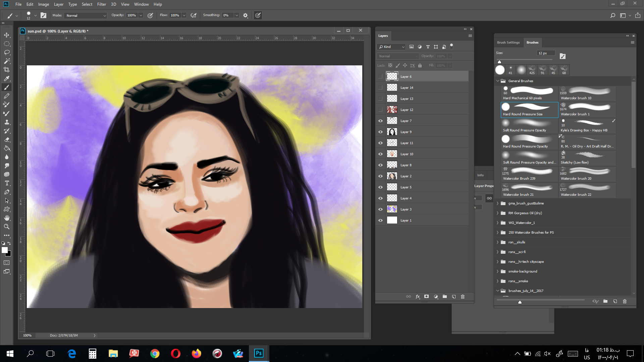Select the Eraser tool
644x362 pixels.
[x=7, y=139]
